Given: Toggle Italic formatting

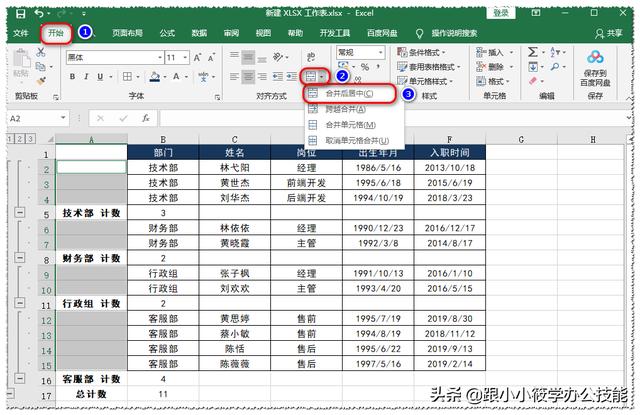Looking at the screenshot, I should coord(86,76).
